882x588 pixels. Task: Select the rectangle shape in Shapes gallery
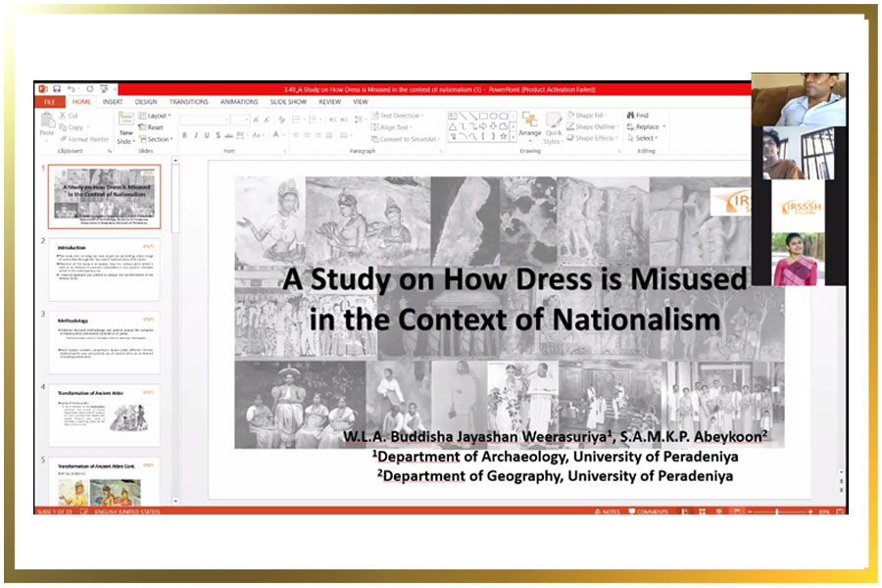[x=482, y=116]
